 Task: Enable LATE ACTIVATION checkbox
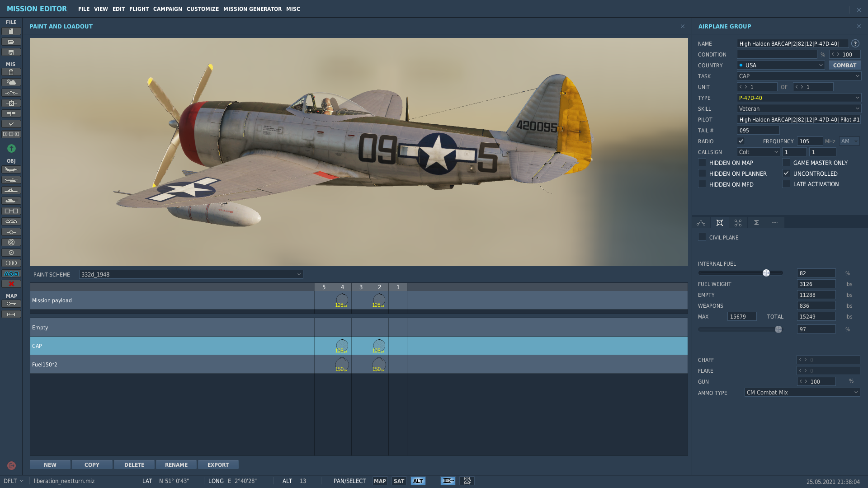[x=786, y=184]
